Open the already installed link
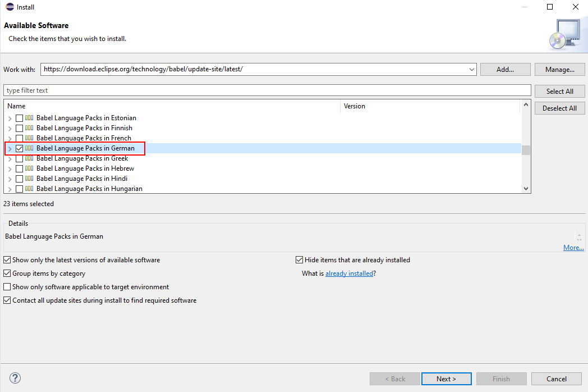Viewport: 588px width, 392px height. click(349, 273)
